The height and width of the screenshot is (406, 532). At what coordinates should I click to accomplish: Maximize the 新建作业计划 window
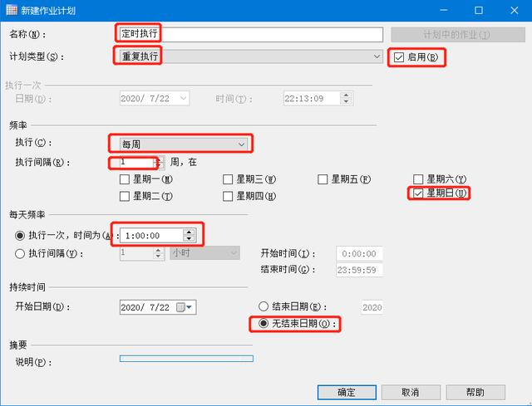pos(479,11)
